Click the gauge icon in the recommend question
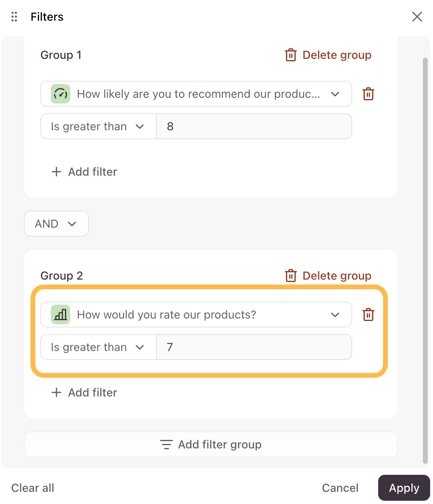This screenshot has width=433, height=504. click(61, 94)
